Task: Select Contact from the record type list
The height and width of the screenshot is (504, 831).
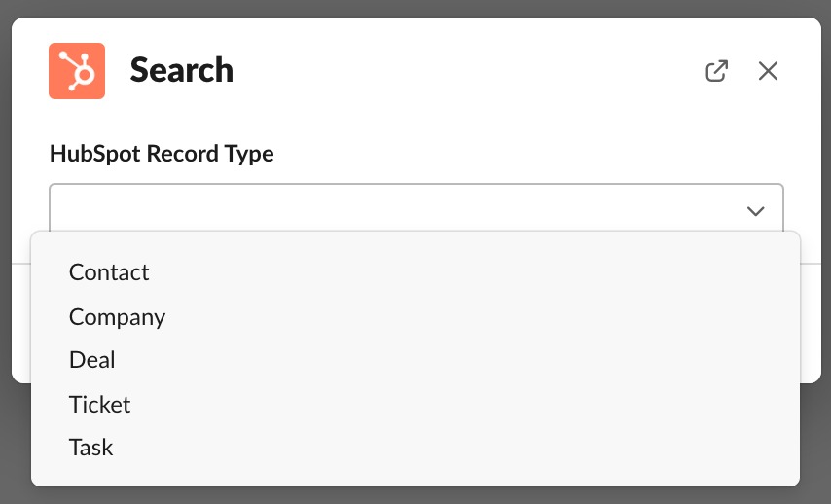Action: tap(109, 272)
